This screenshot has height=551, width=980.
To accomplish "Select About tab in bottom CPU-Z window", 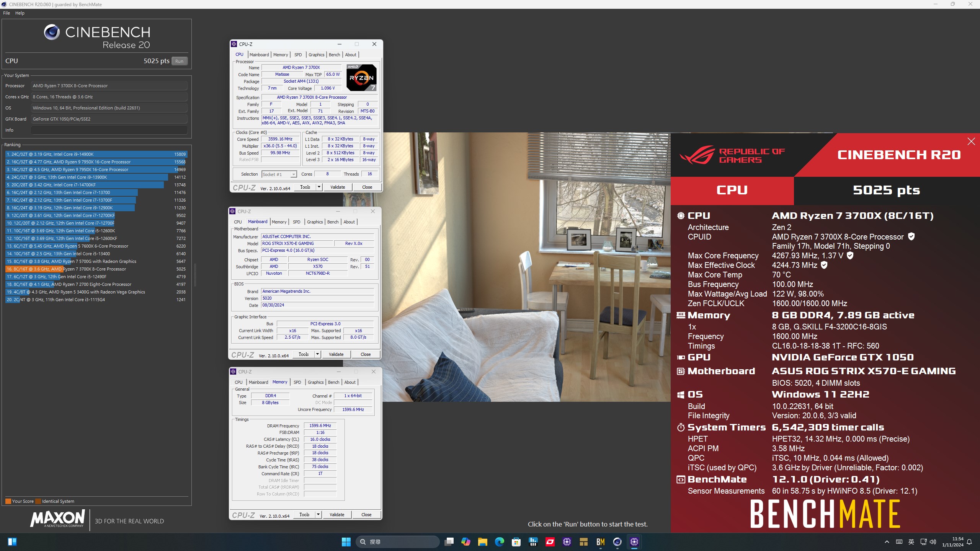I will [350, 382].
